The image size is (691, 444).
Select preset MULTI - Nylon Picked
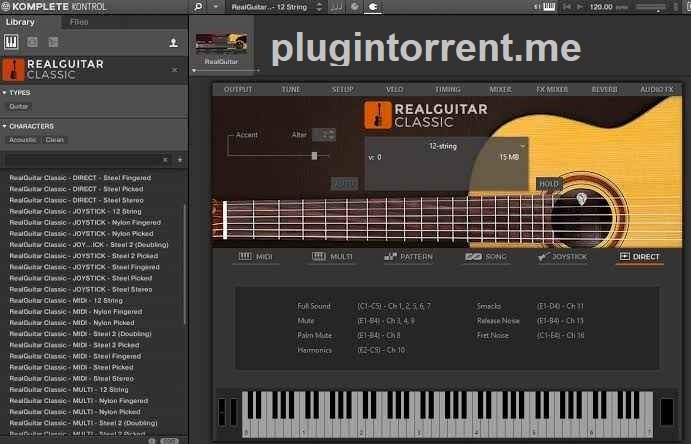tap(75, 412)
